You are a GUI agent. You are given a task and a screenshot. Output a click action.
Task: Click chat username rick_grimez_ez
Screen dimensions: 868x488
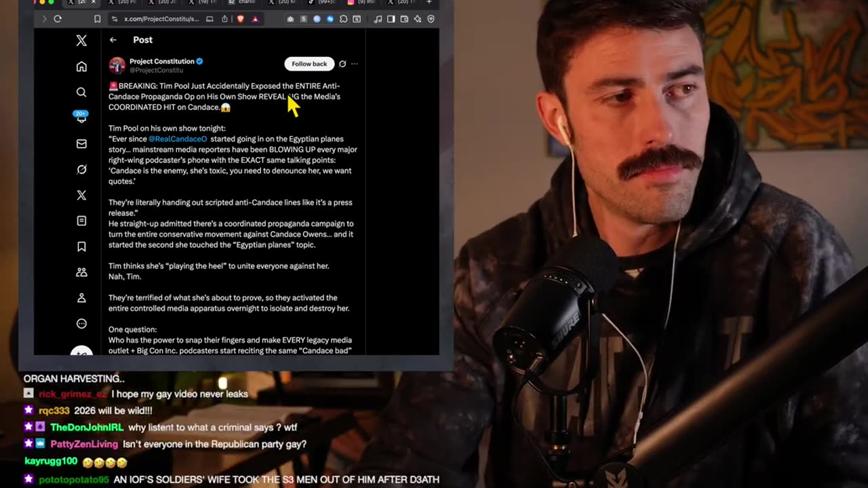click(73, 394)
